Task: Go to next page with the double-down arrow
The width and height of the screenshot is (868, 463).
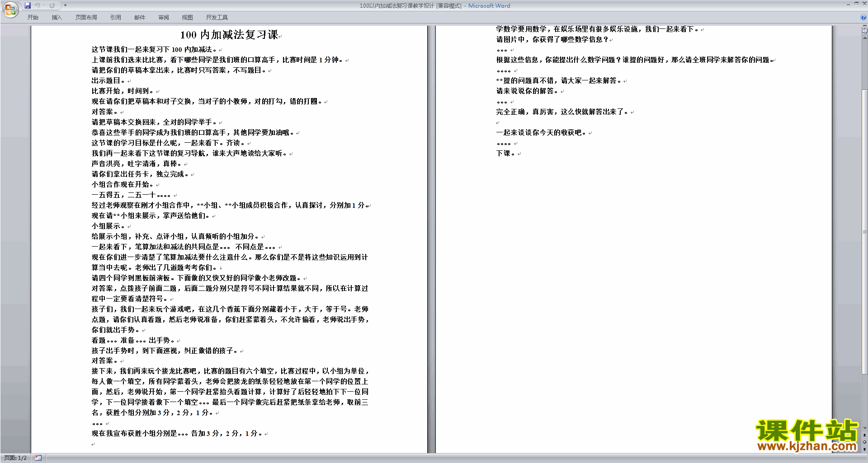Action: click(x=864, y=449)
